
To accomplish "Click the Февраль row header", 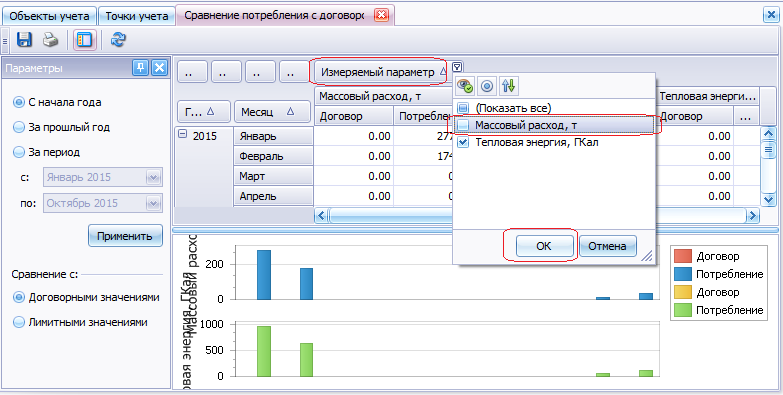I will 274,156.
